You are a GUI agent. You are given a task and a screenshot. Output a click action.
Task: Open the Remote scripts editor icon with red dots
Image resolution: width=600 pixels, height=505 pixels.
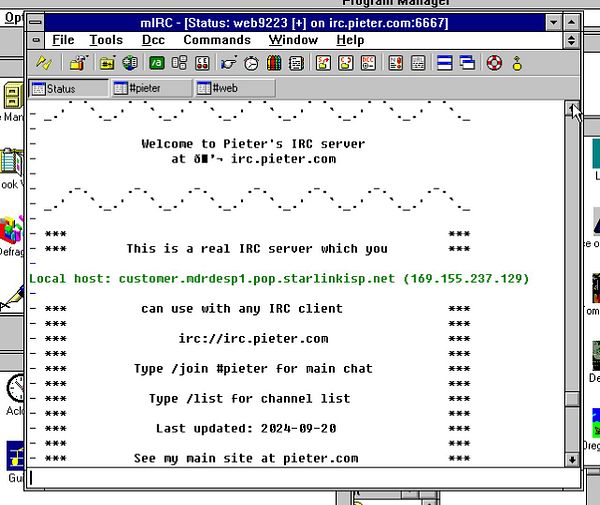[x=202, y=63]
